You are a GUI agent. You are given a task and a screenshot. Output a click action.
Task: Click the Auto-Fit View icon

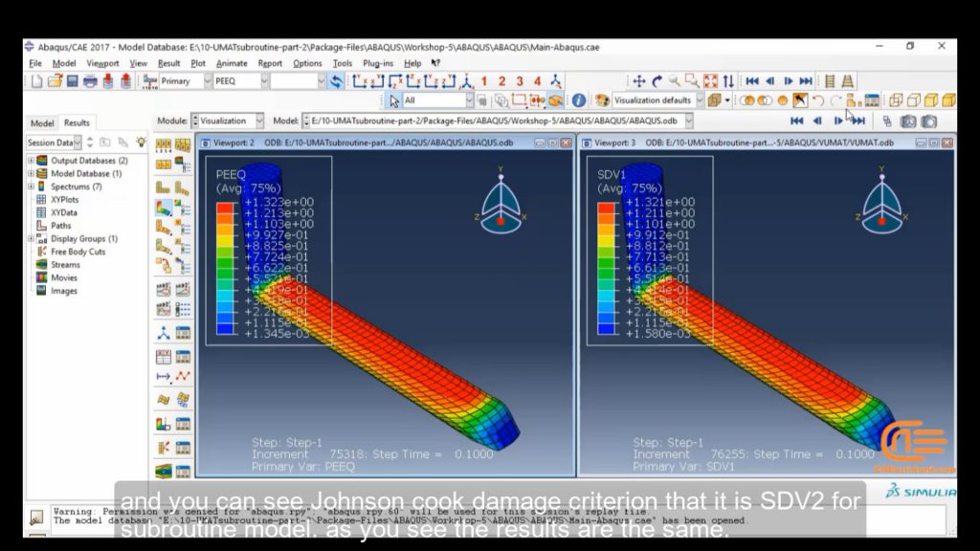(708, 80)
